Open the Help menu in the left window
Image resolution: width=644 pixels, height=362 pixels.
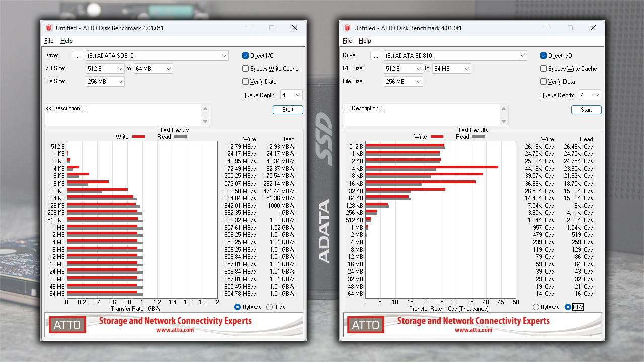[x=66, y=41]
